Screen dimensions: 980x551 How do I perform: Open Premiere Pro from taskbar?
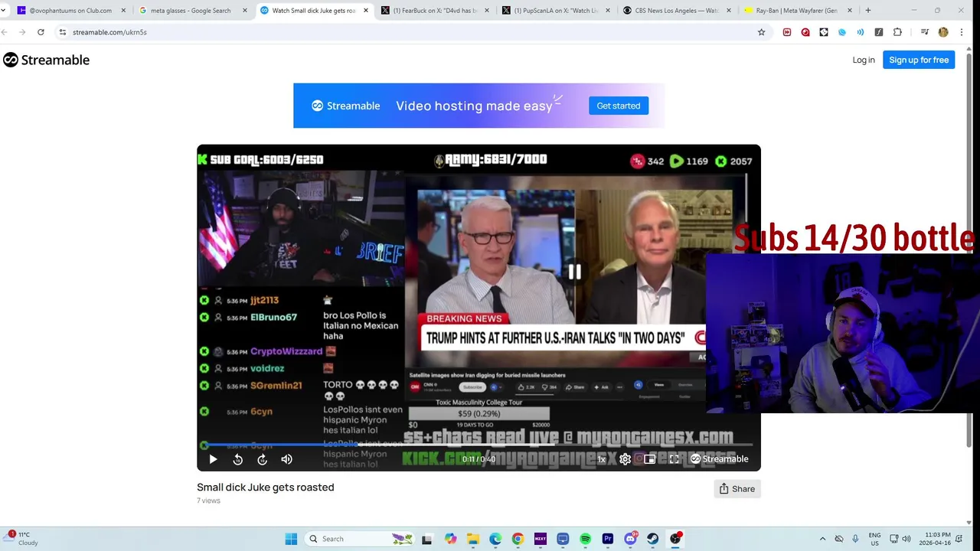coord(608,539)
